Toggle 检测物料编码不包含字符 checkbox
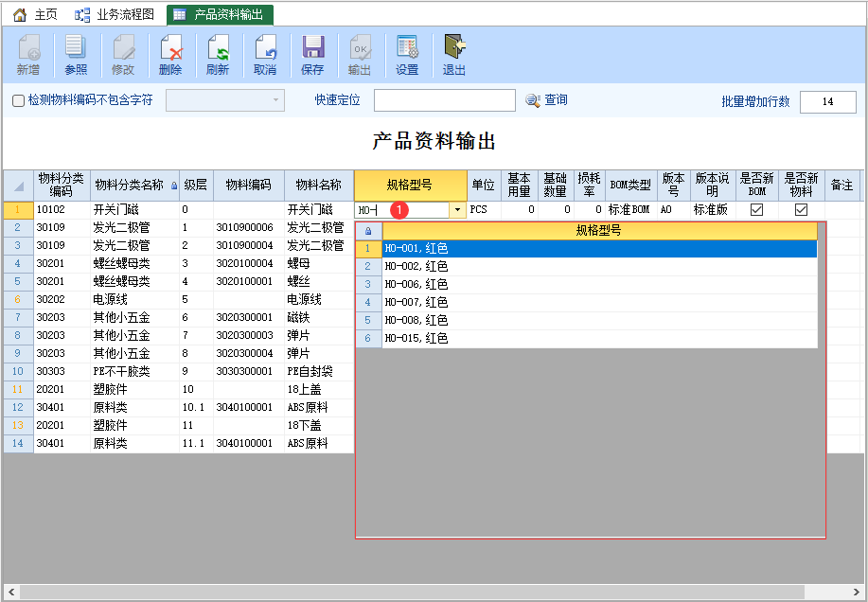The width and height of the screenshot is (868, 602). click(18, 100)
